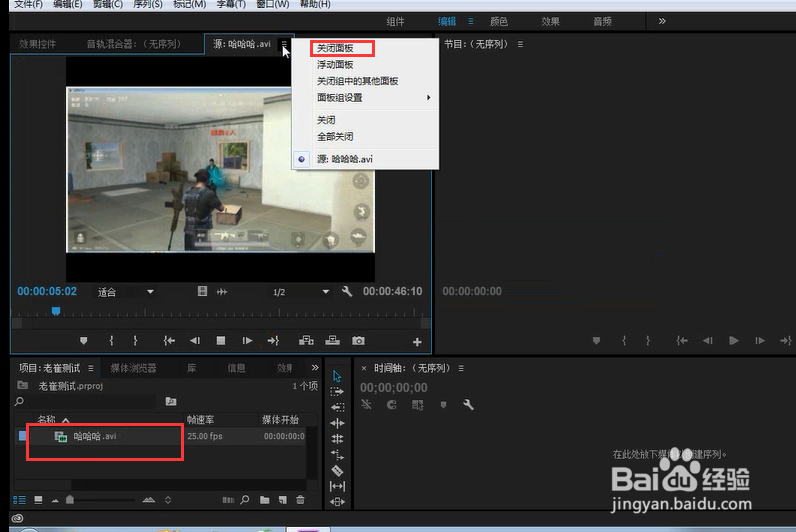Viewport: 796px width, 532px height.
Task: Select the Slide tool
Action: 337,502
